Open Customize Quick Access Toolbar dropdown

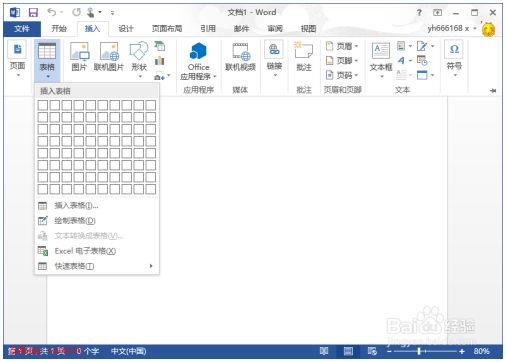pyautogui.click(x=113, y=13)
